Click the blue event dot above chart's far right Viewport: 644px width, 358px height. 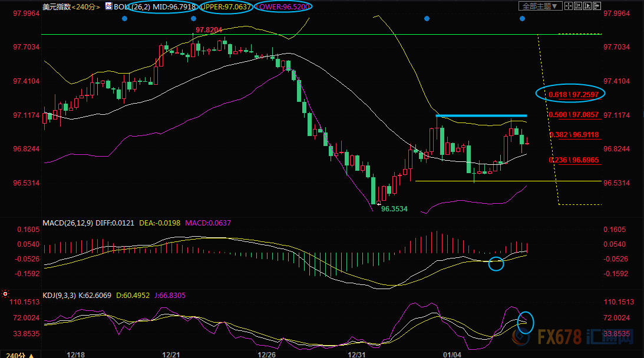(522, 19)
